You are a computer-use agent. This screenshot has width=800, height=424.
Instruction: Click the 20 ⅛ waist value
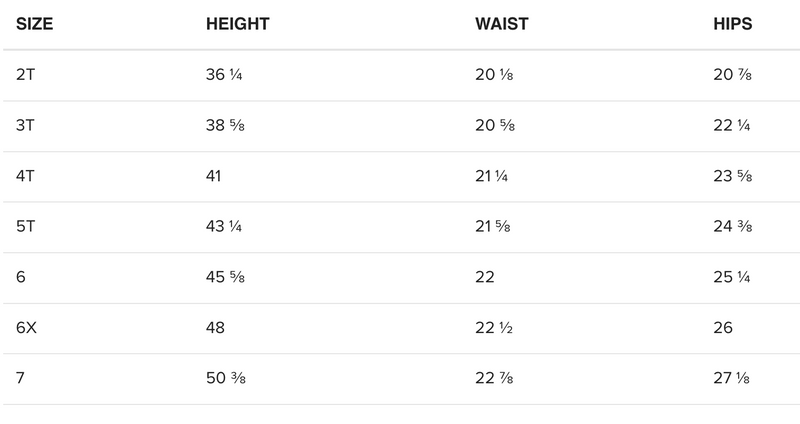coord(494,75)
